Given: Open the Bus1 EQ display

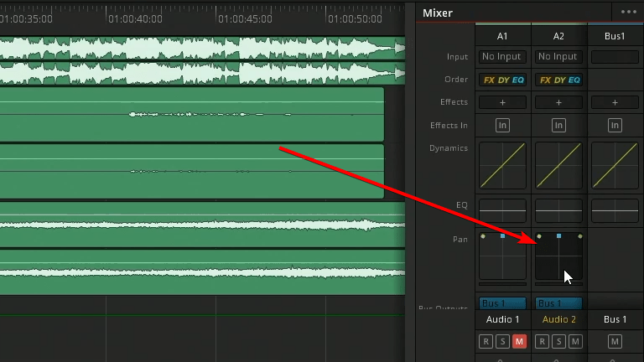Looking at the screenshot, I should click(615, 210).
